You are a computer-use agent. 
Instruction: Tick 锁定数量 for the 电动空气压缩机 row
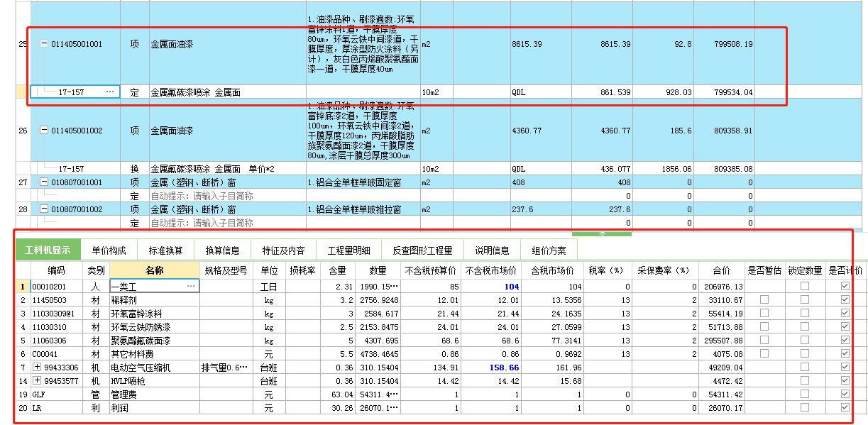click(805, 368)
